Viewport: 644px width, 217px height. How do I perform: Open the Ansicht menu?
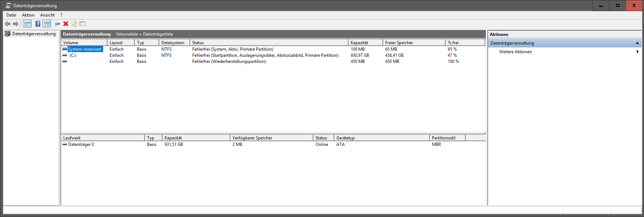(x=47, y=15)
